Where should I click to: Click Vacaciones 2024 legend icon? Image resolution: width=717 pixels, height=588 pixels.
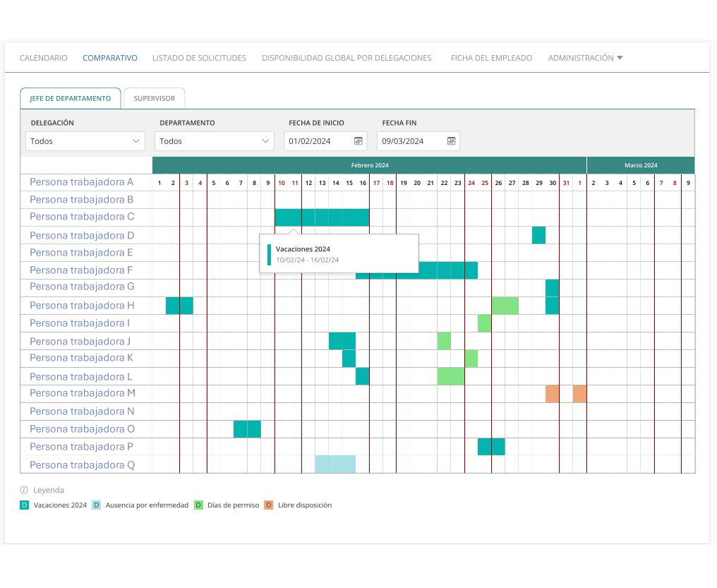pos(25,505)
